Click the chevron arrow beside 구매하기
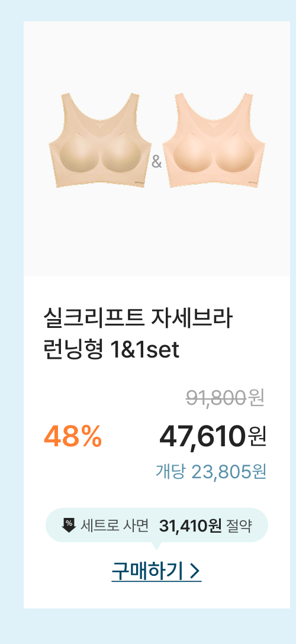This screenshot has height=644, width=296. (x=196, y=572)
